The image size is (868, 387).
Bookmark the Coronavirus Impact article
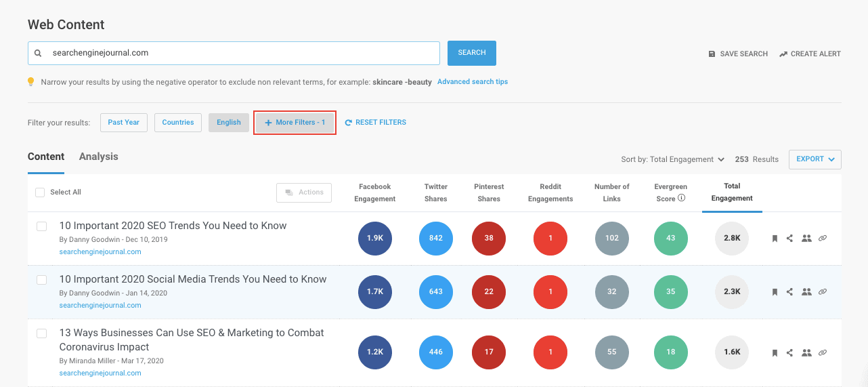tap(775, 352)
